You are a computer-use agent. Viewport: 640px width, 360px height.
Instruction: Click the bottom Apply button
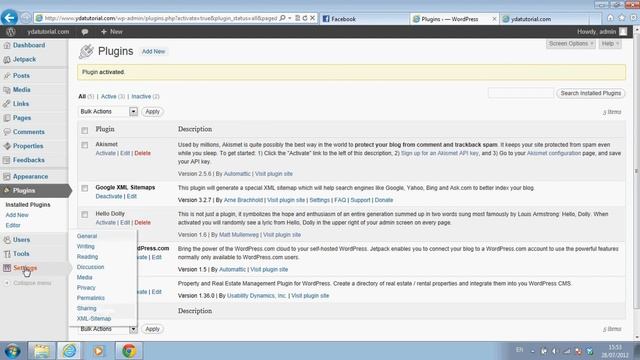152,329
